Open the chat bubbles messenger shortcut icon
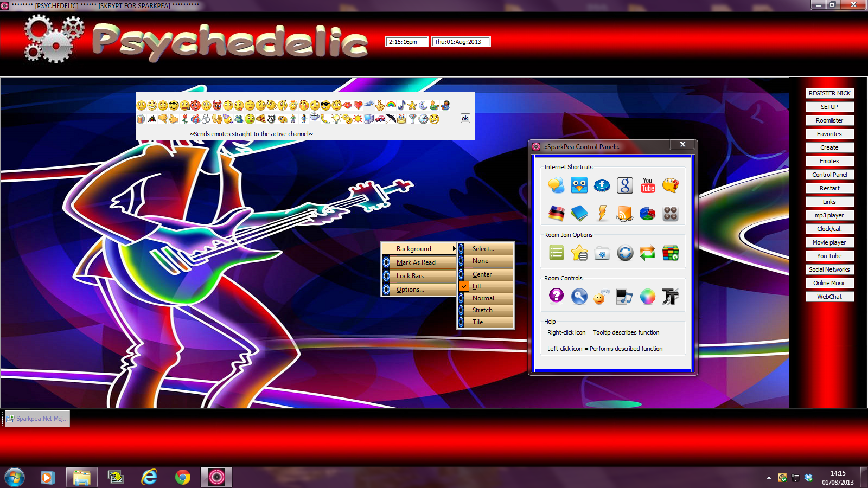This screenshot has width=868, height=488. [x=556, y=185]
